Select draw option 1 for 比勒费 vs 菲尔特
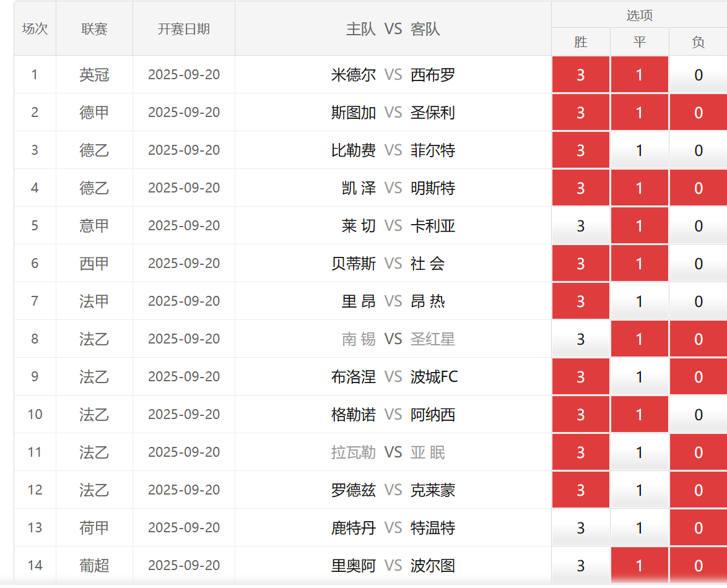Image resolution: width=727 pixels, height=588 pixels. (x=639, y=150)
